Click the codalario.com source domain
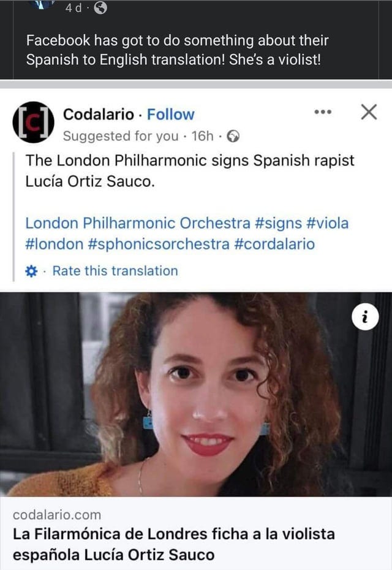 tap(57, 515)
